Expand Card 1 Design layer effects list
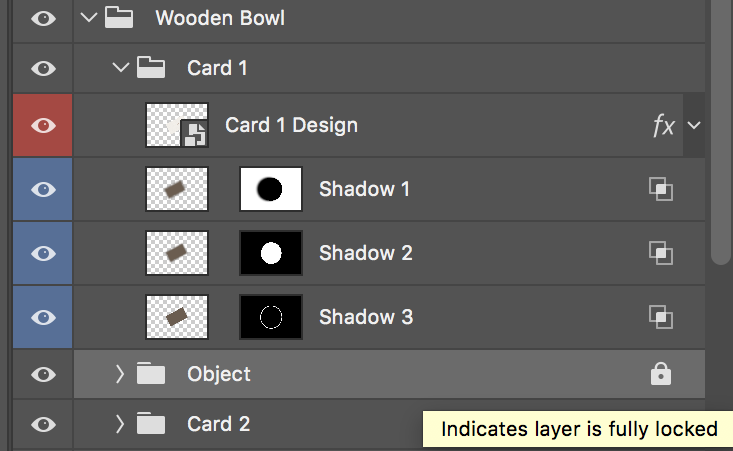This screenshot has width=733, height=451. point(694,125)
